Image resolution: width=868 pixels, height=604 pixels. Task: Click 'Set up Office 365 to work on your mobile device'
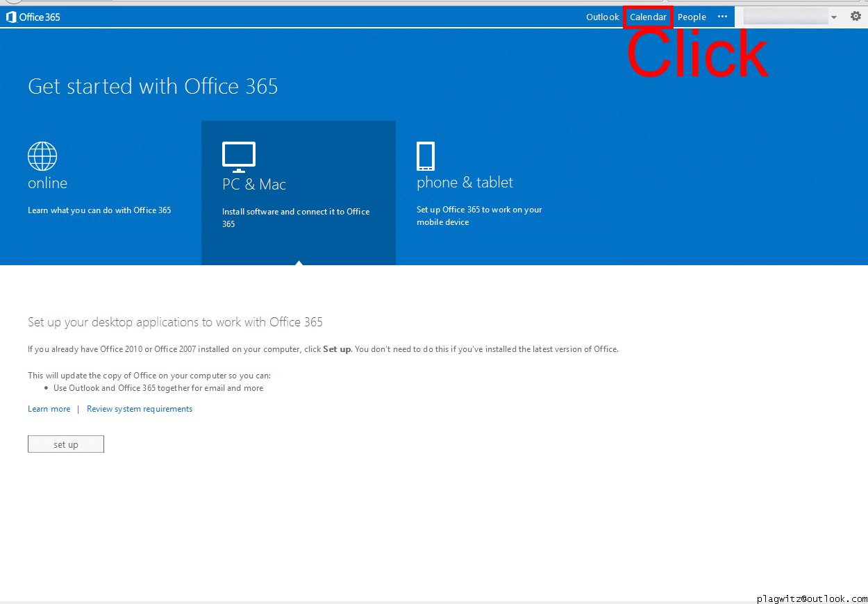pyautogui.click(x=479, y=215)
